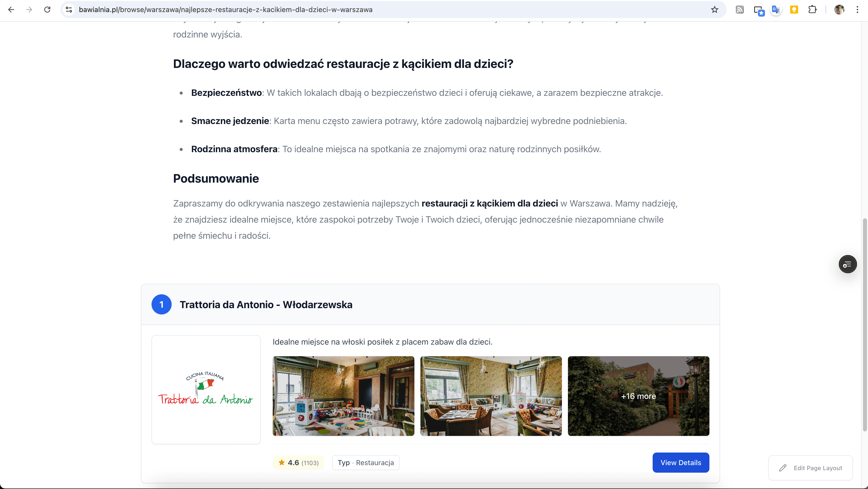Bookmark this page with the star icon

(x=714, y=10)
